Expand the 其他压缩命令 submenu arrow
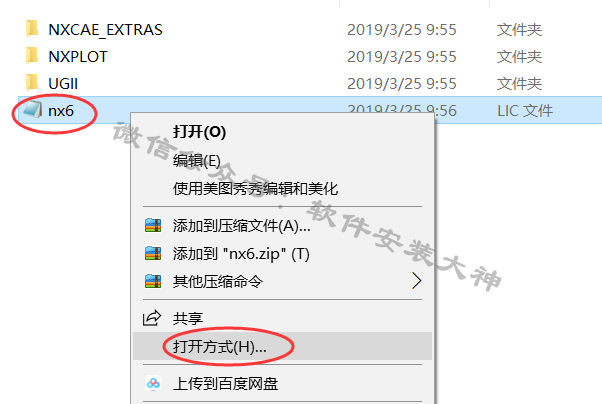 pos(417,281)
